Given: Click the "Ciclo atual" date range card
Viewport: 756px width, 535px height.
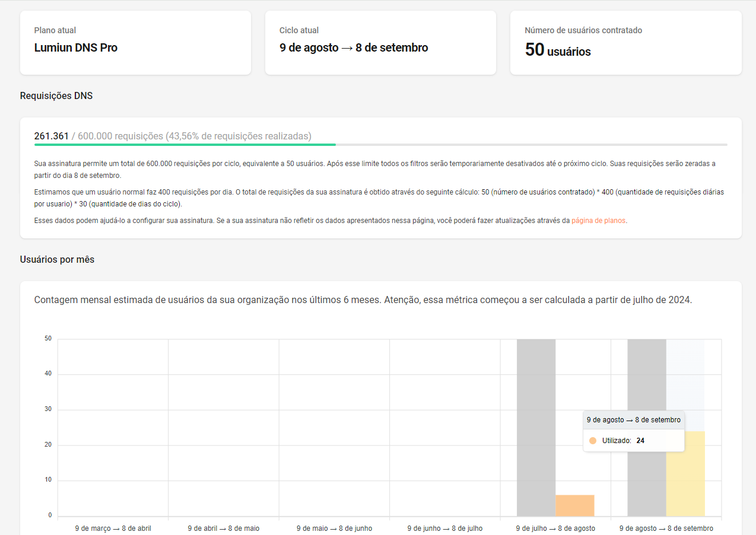Looking at the screenshot, I should coord(380,43).
